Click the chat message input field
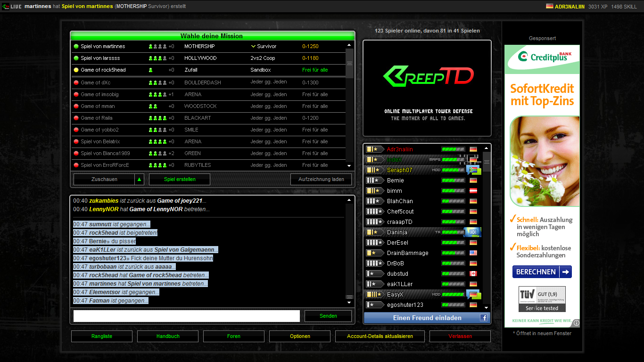 (x=187, y=316)
